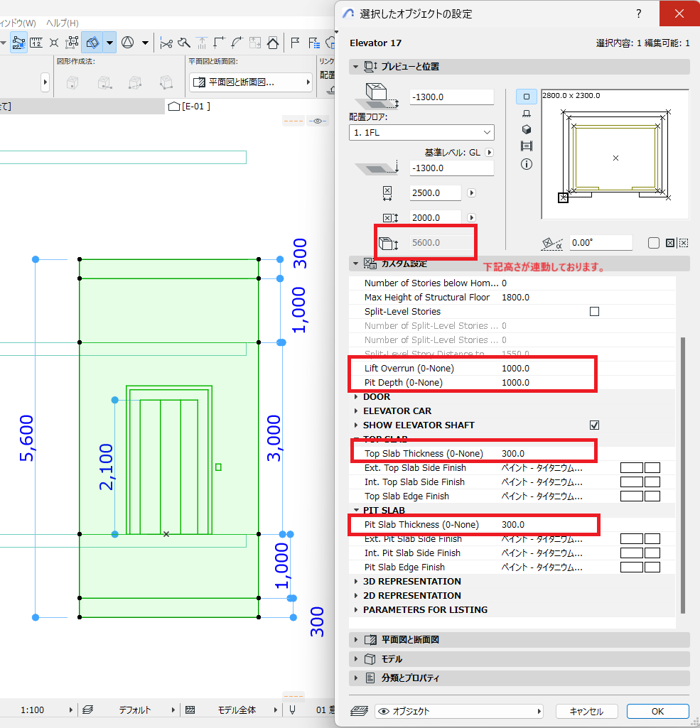Open the 配置フロア 1. 1FL dropdown
The width and height of the screenshot is (700, 728).
(421, 132)
